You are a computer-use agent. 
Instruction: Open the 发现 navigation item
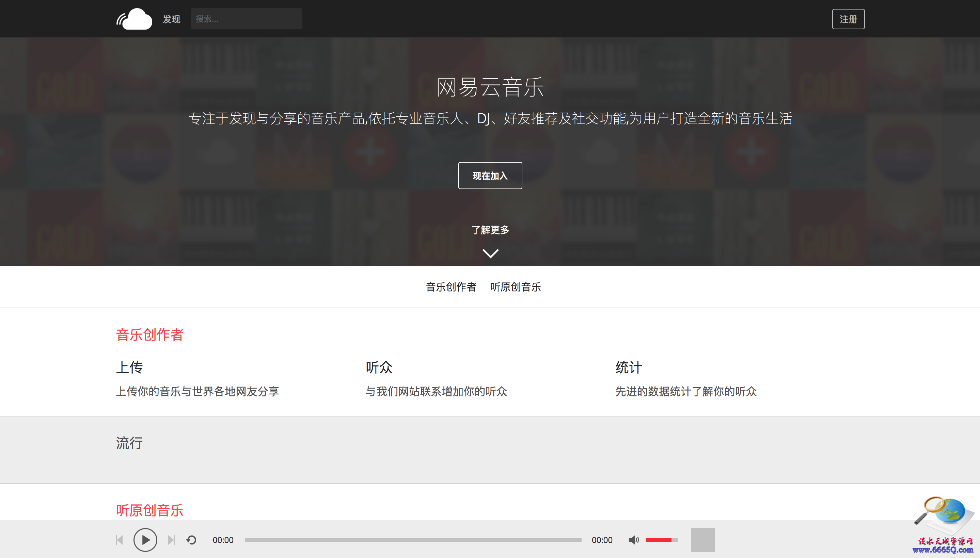(x=172, y=19)
